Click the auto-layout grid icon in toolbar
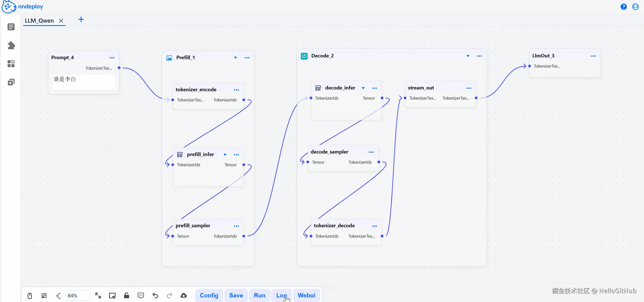The height and width of the screenshot is (302, 644). coord(44,296)
